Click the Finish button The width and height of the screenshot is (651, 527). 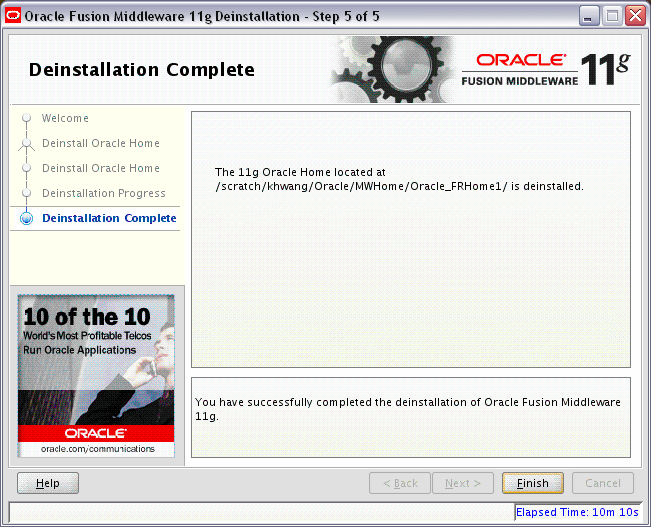(533, 483)
